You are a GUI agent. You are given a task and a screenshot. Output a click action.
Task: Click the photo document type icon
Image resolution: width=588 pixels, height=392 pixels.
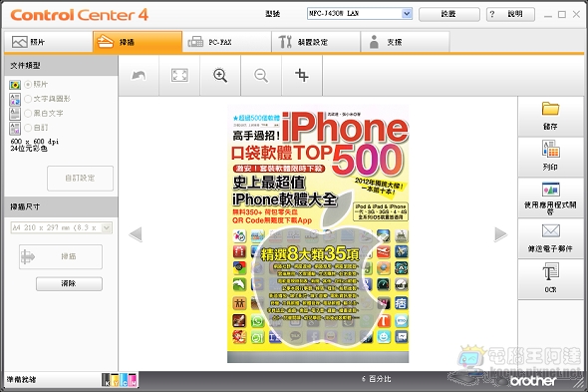(15, 85)
